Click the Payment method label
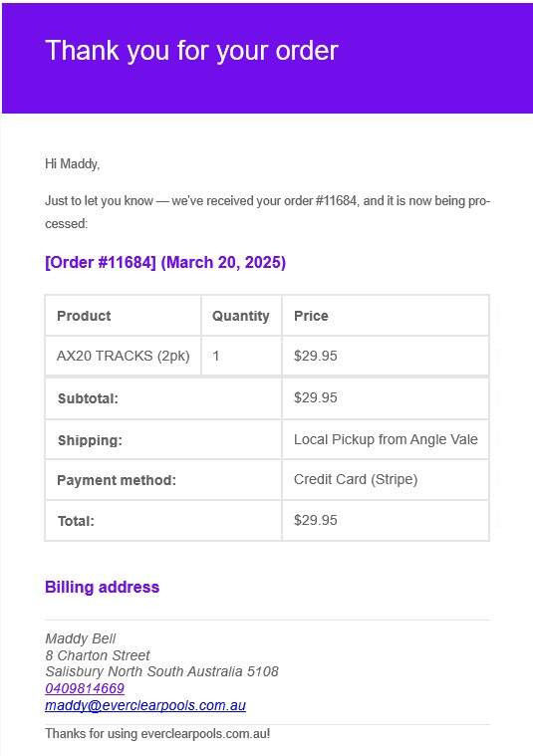Image resolution: width=533 pixels, height=756 pixels. (117, 480)
